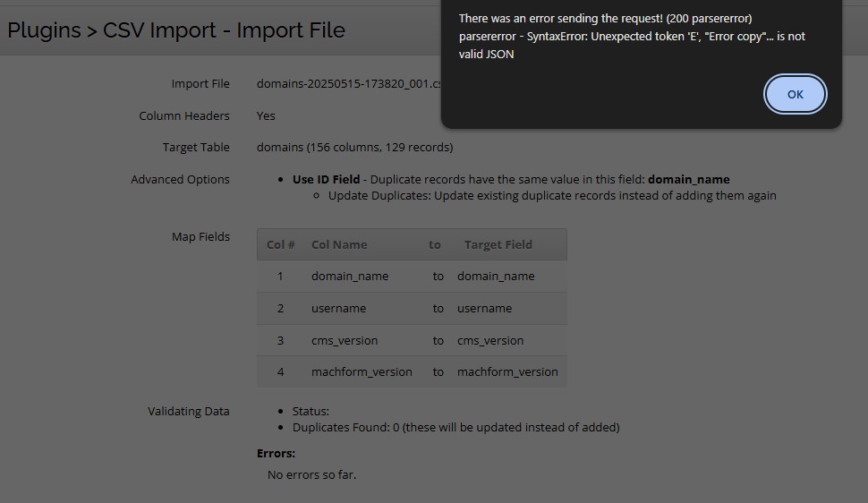The image size is (868, 503).
Task: Click the 'Errors:' heading
Action: [x=276, y=453]
